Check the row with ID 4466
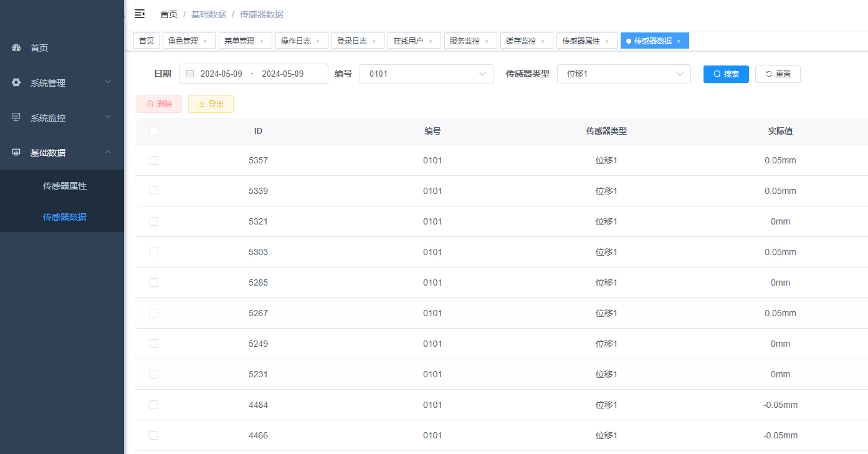 [154, 435]
